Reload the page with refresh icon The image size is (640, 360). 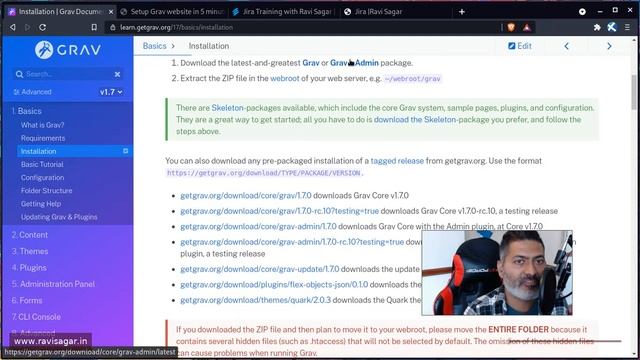(x=42, y=27)
